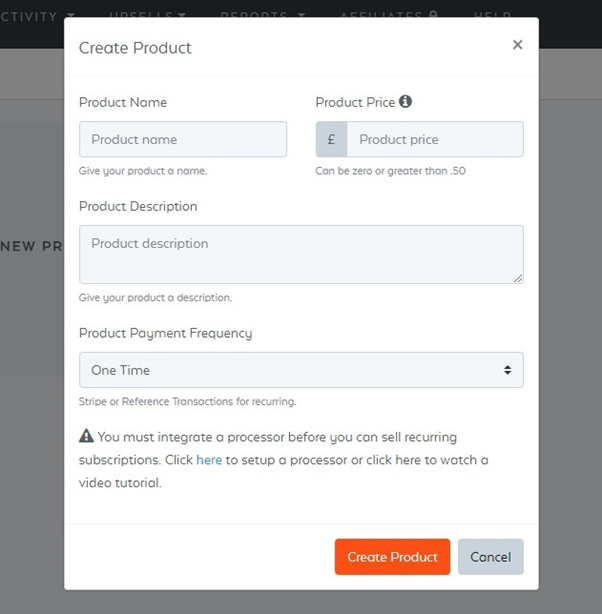Cancel the product creation
Screen dimensions: 602x614
(491, 557)
